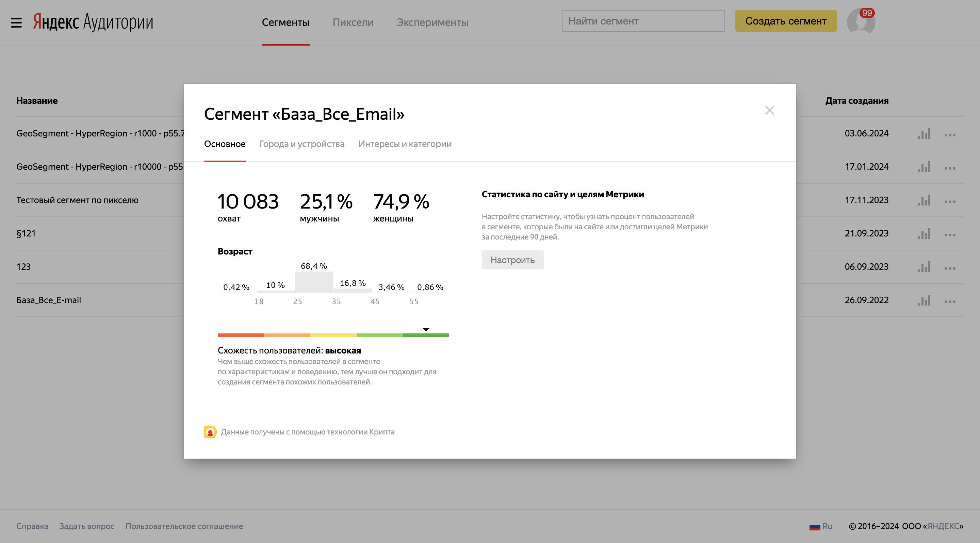980x543 pixels.
Task: Click the user similarity scale marker
Action: [426, 329]
